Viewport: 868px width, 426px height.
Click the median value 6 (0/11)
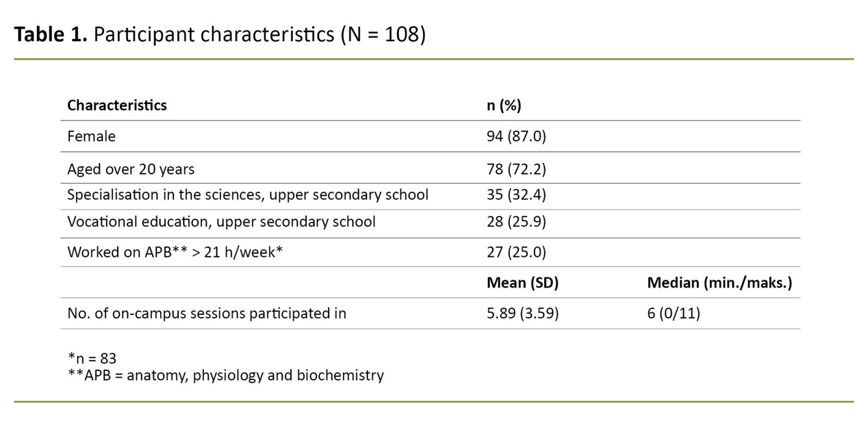coord(673,313)
